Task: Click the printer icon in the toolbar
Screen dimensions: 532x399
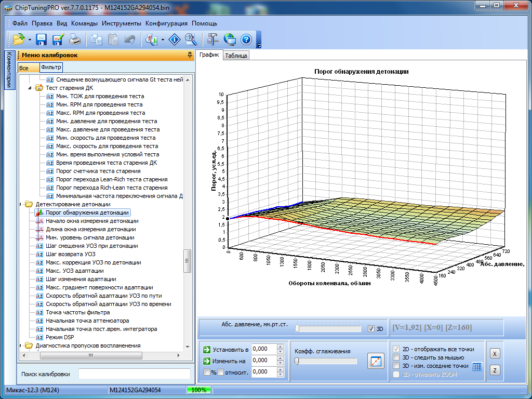Action: click(x=75, y=39)
